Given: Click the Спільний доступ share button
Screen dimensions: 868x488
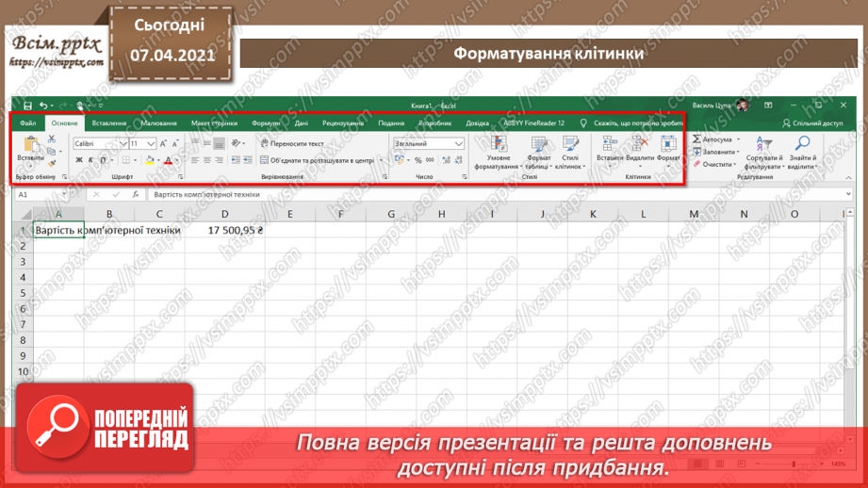Looking at the screenshot, I should click(812, 123).
